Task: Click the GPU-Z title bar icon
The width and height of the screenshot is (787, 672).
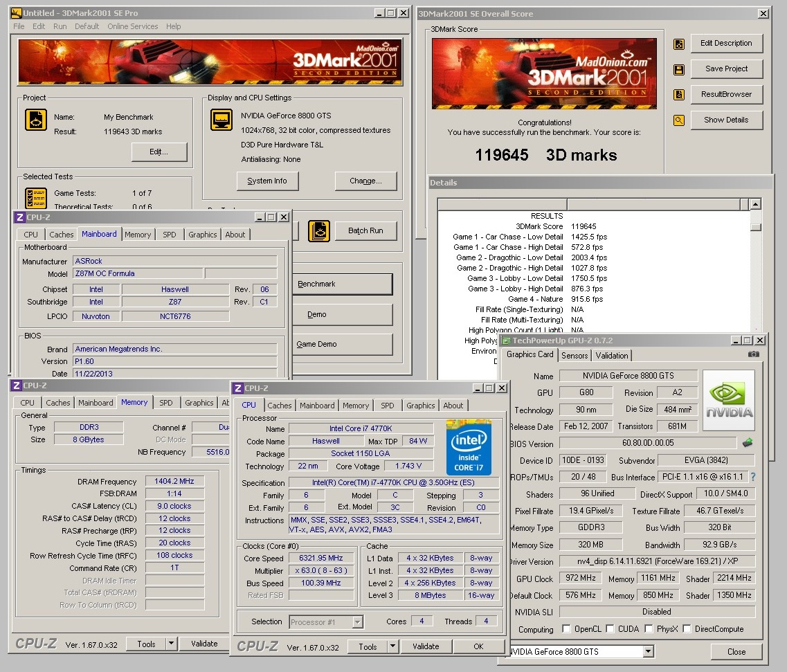Action: [506, 340]
